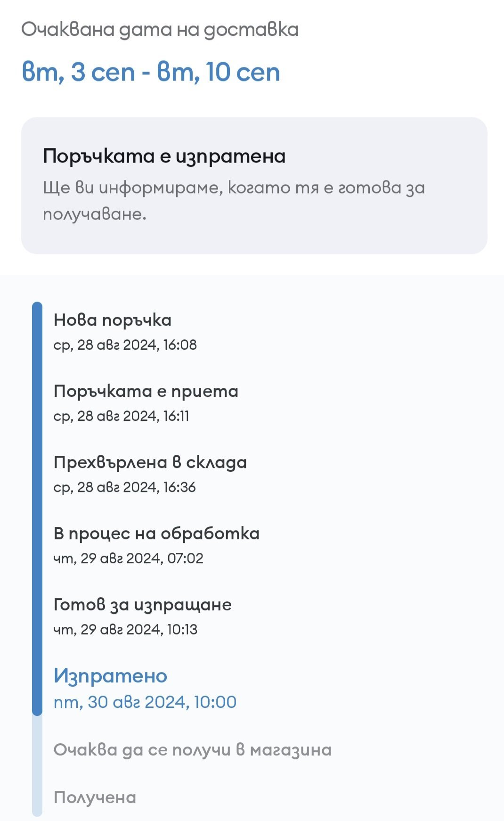Click the light blue remaining progress segment
The height and width of the screenshot is (821, 504).
point(37,766)
